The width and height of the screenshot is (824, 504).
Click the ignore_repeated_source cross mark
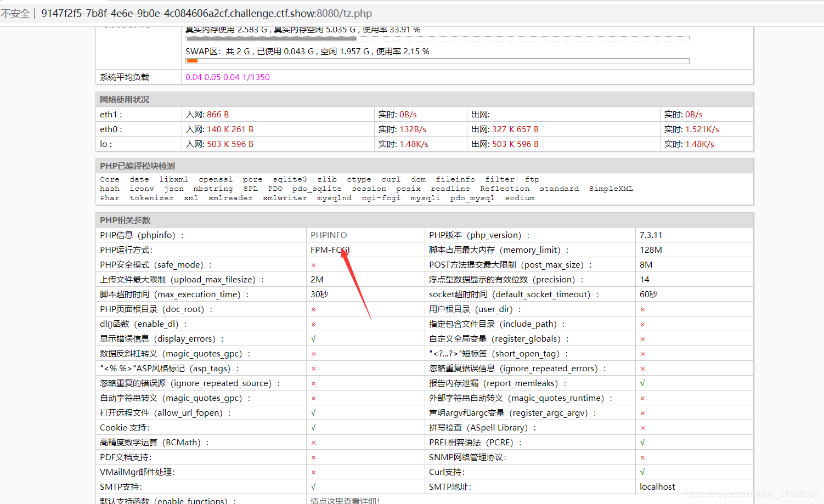pyautogui.click(x=313, y=383)
